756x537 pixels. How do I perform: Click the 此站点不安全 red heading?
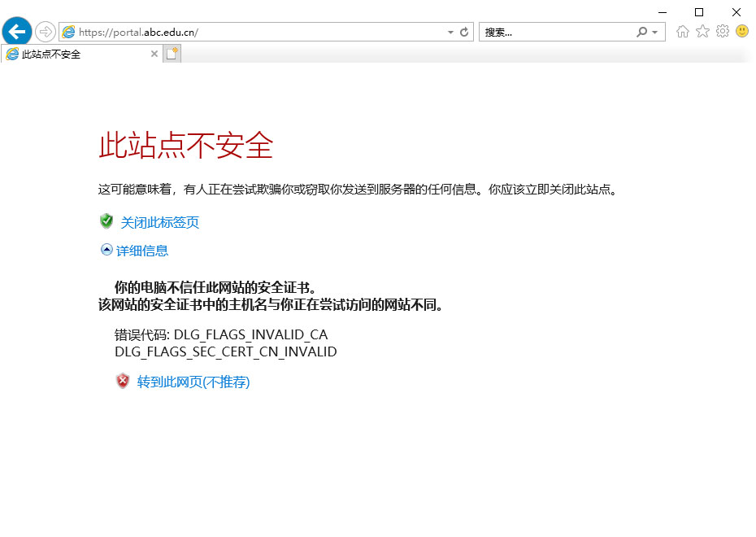(x=186, y=145)
